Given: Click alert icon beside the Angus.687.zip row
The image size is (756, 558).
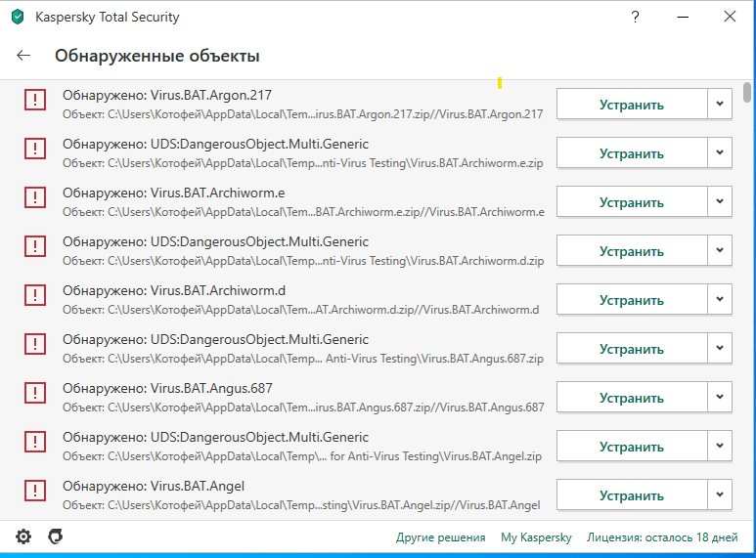Looking at the screenshot, I should pos(35,344).
